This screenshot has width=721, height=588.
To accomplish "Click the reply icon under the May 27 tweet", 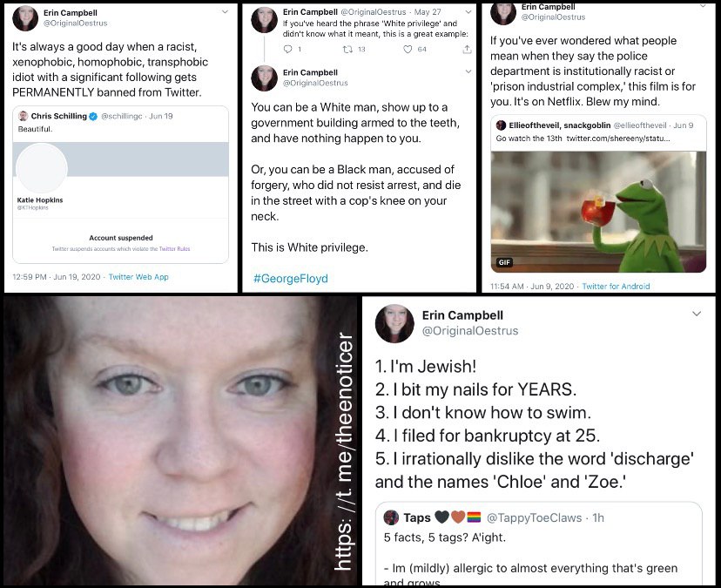I will (x=288, y=49).
